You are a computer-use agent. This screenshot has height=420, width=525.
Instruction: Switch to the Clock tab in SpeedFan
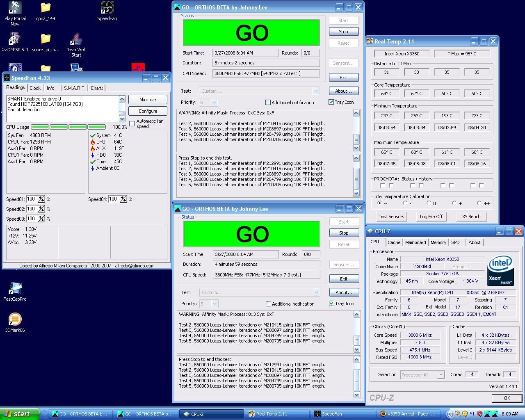pyautogui.click(x=35, y=88)
